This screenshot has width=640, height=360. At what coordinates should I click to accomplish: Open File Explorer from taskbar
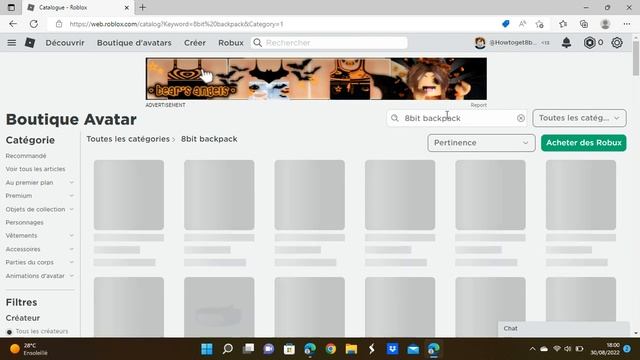pyautogui.click(x=351, y=349)
